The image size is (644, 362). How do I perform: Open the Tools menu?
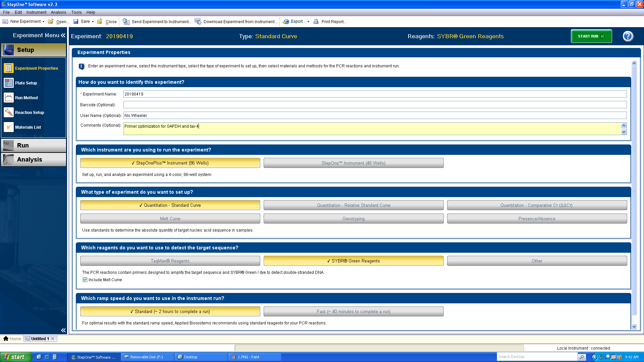point(76,12)
